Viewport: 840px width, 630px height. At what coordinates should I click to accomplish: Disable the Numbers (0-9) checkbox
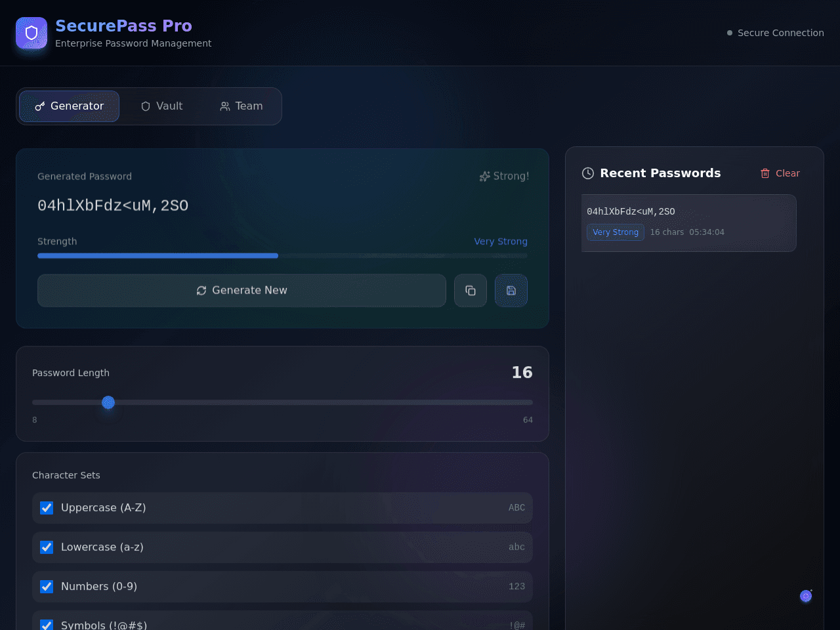[47, 587]
